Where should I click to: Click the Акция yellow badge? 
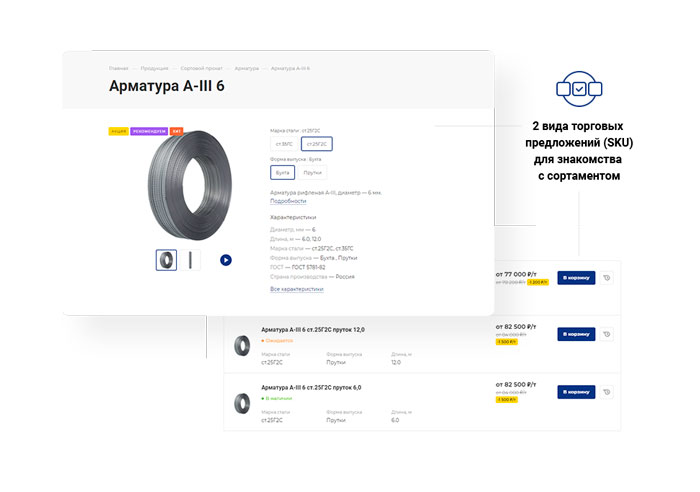click(118, 131)
